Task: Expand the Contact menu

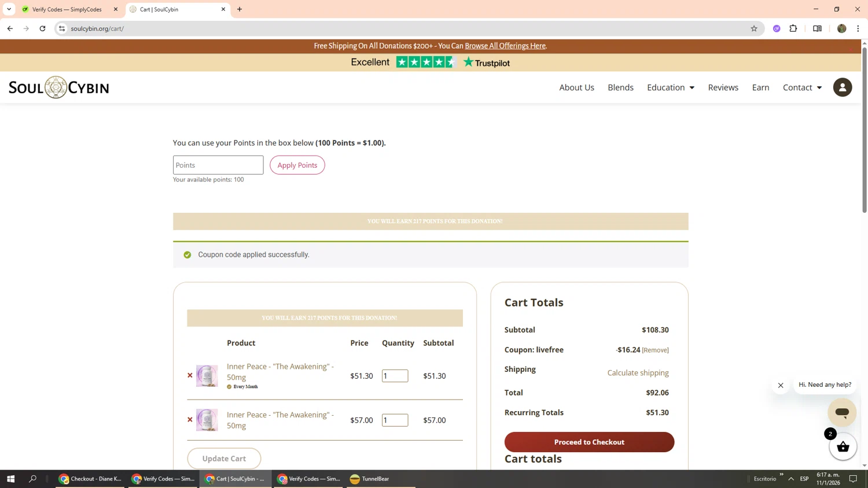Action: [802, 87]
